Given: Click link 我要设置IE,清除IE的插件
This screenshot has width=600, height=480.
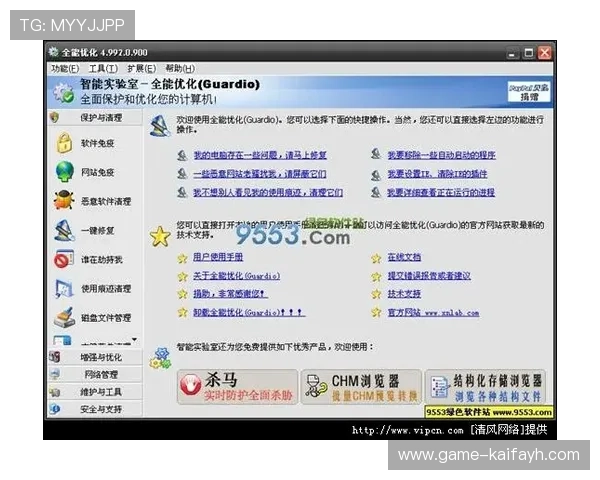Looking at the screenshot, I should [437, 174].
